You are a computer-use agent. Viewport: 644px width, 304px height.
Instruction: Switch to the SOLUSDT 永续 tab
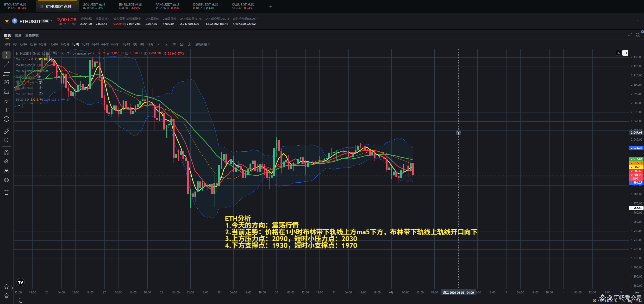tap(94, 6)
